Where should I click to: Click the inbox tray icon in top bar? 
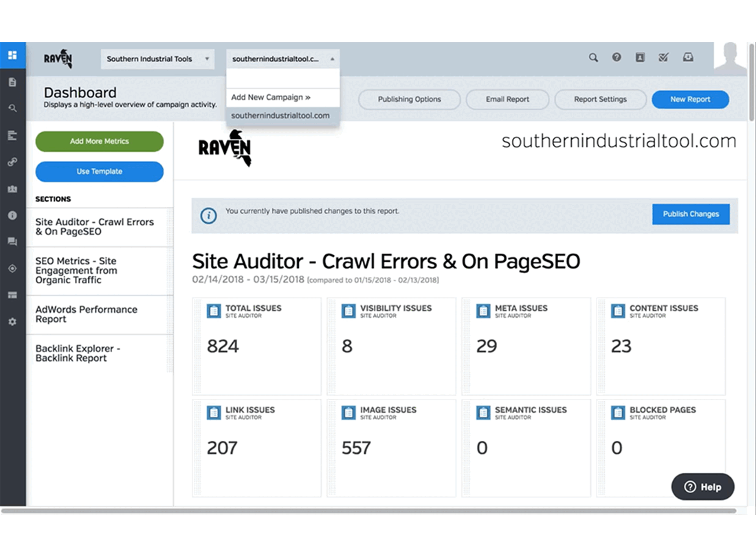coord(688,57)
